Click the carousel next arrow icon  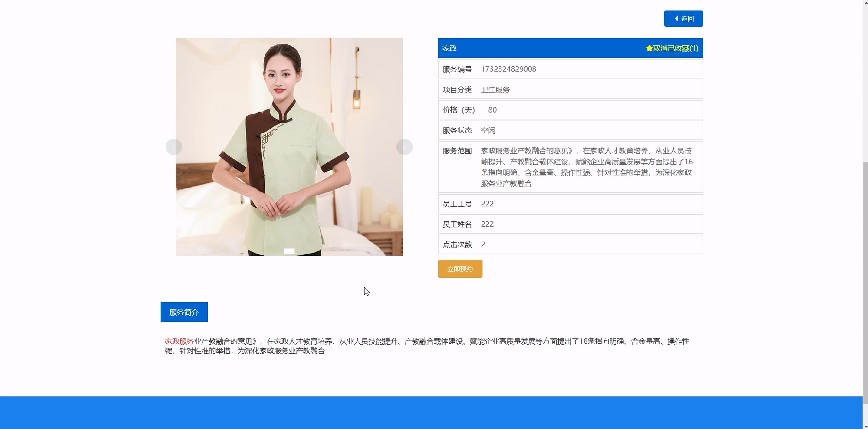pos(404,147)
